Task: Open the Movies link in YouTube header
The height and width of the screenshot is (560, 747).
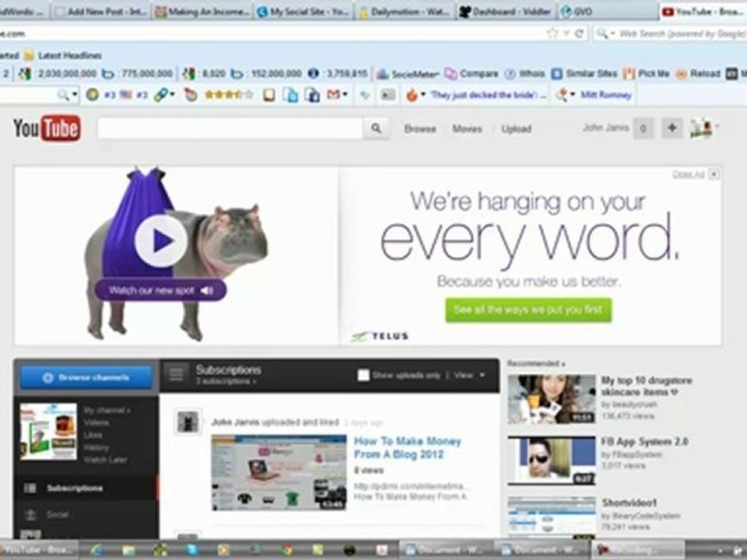Action: [467, 128]
